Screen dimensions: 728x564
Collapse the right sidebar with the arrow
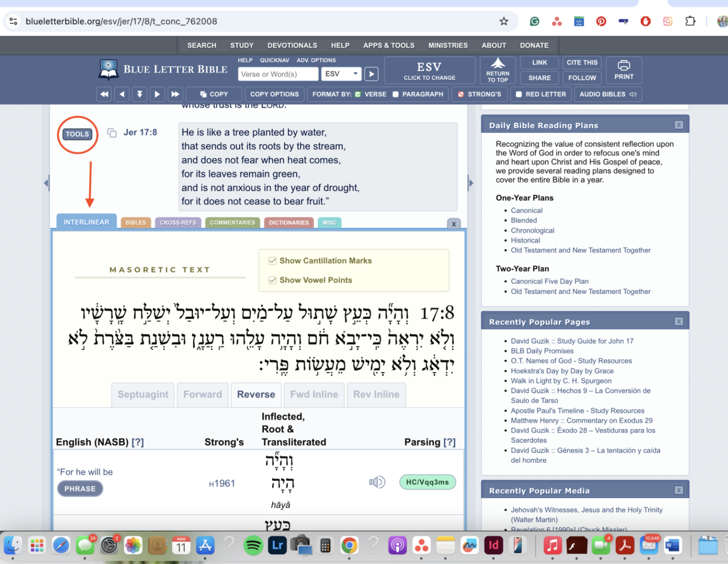(x=471, y=183)
